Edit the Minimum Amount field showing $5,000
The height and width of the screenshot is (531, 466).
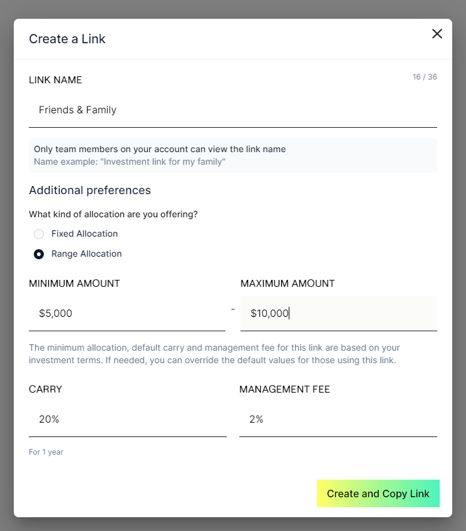(127, 313)
